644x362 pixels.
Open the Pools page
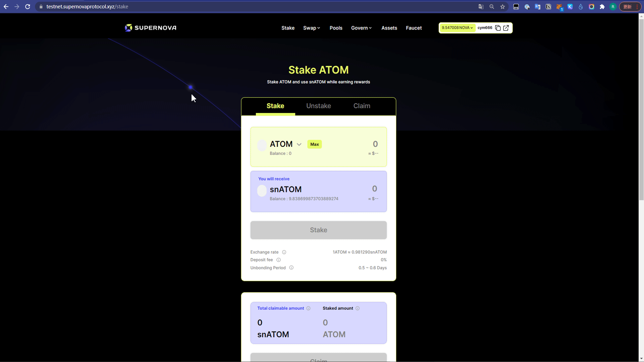tap(336, 28)
